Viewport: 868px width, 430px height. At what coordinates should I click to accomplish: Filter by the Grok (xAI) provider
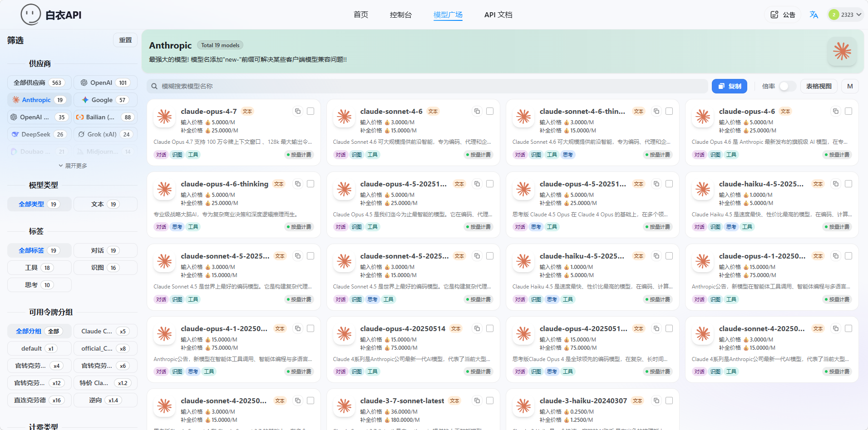[105, 134]
